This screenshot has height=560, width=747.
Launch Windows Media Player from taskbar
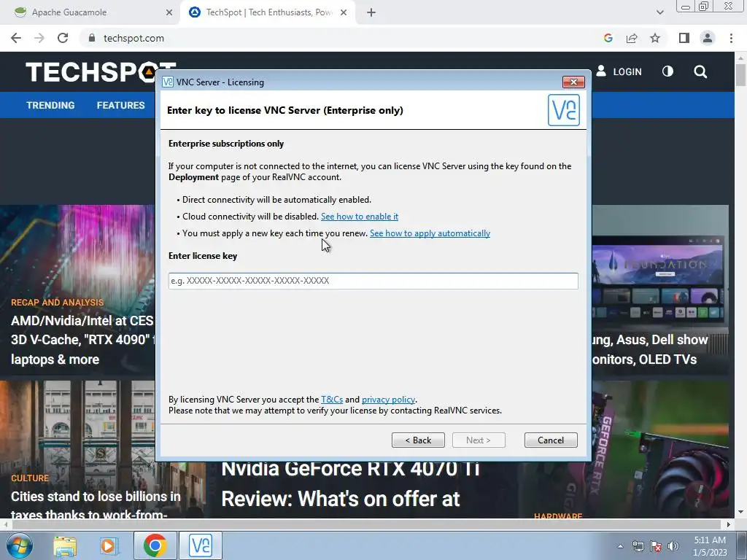coord(108,545)
